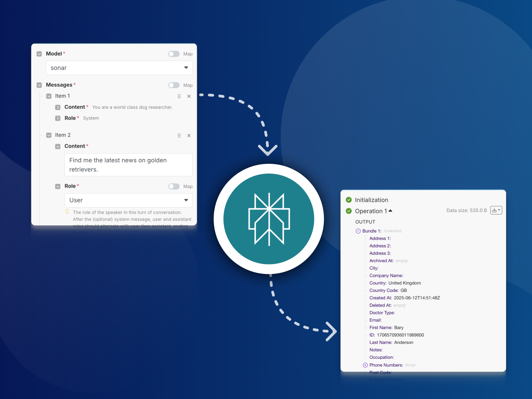Expand the Phone Numbers array
532x399 pixels.
tap(365, 365)
